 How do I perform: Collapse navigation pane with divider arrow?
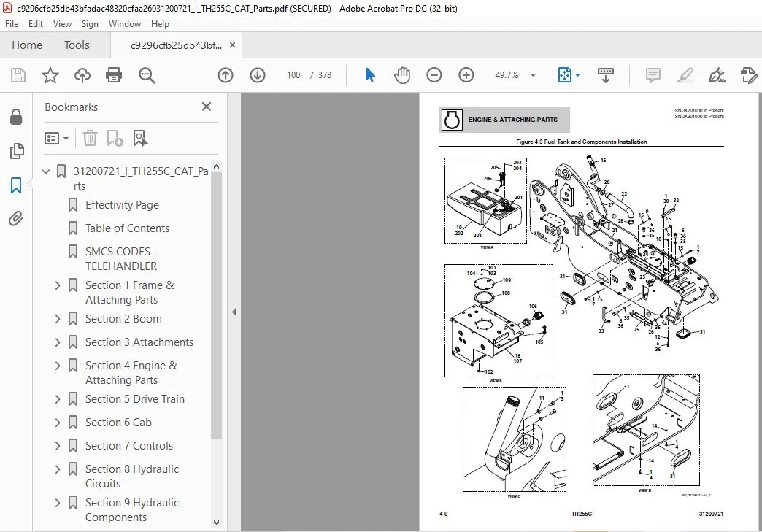click(234, 312)
